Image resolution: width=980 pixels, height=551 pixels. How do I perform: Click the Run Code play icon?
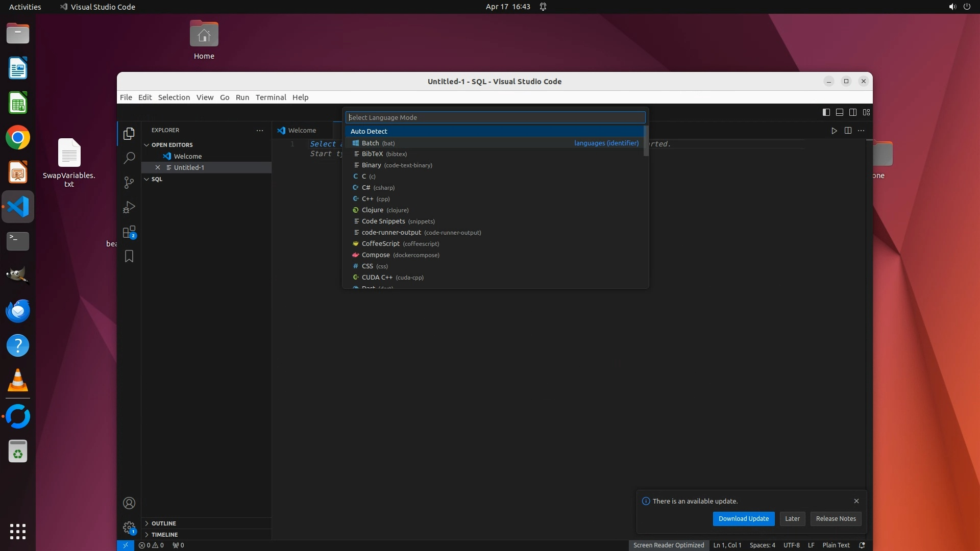point(834,131)
